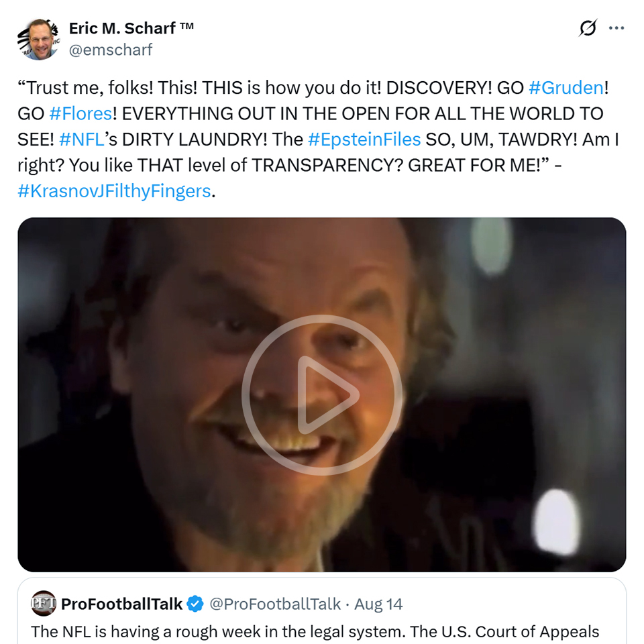Open the #EpsteinFiles hashtag

click(364, 139)
